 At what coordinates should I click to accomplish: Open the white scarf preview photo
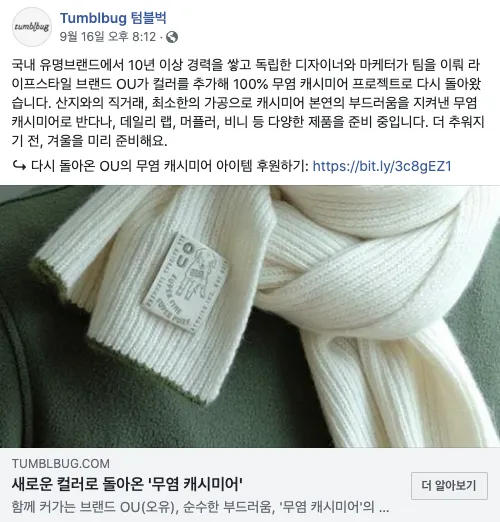click(x=250, y=316)
